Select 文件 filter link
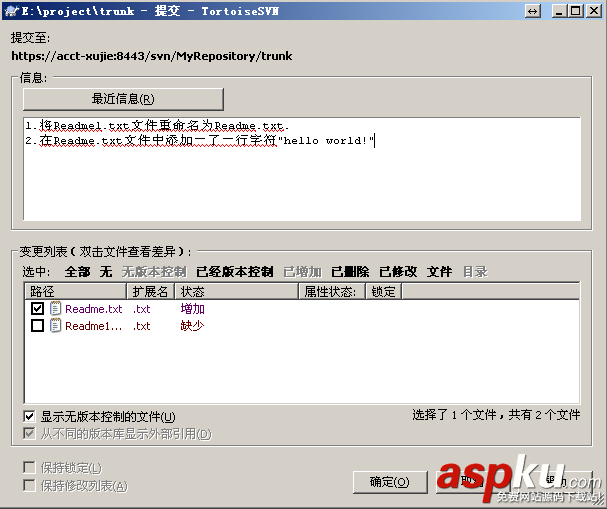This screenshot has width=607, height=509. 439,271
